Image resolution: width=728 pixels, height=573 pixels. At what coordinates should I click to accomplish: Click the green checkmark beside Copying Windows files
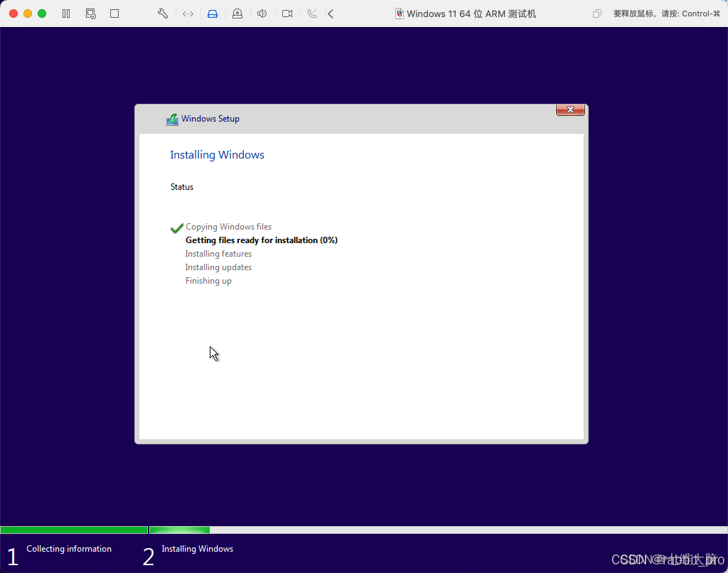click(x=177, y=227)
